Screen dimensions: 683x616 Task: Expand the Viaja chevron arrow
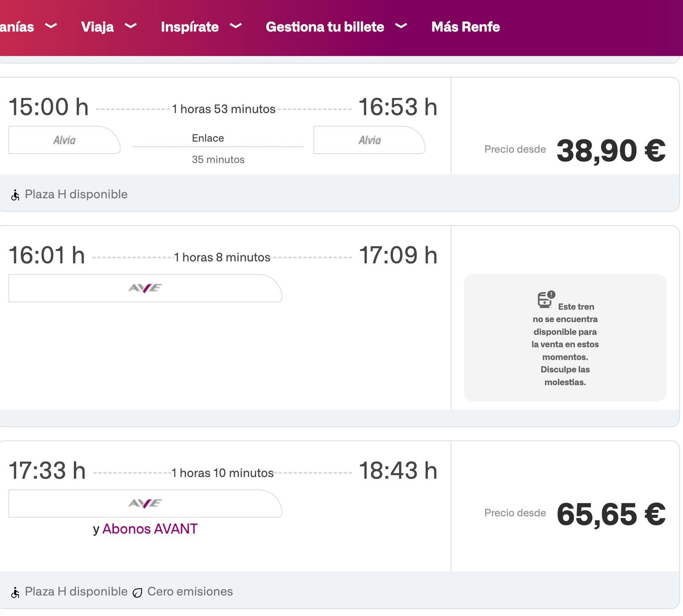pos(131,26)
